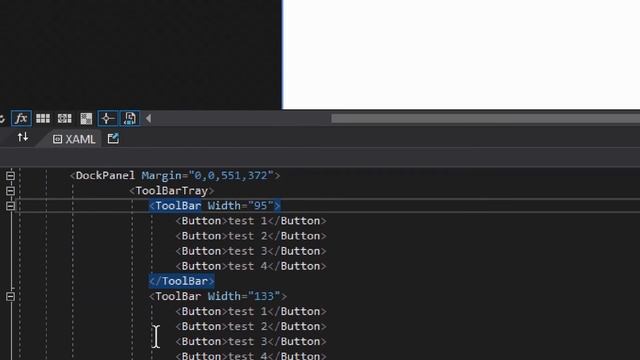
Task: Swap panes with the up-down arrows icon
Action: (23, 138)
